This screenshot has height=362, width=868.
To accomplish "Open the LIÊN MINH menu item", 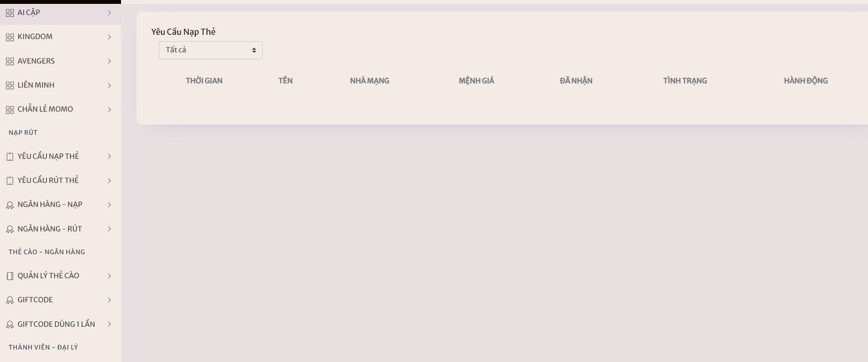I will point(61,85).
